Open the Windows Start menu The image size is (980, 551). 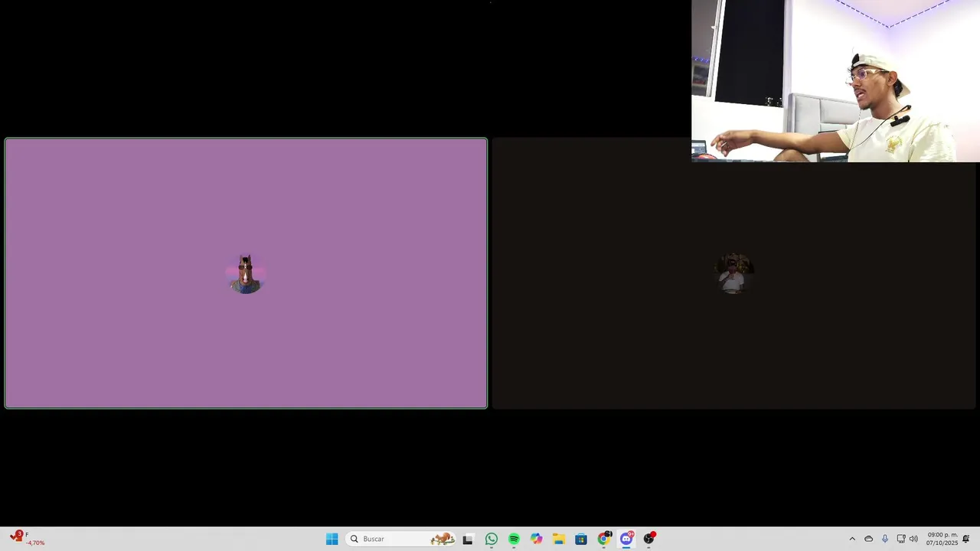(x=332, y=539)
